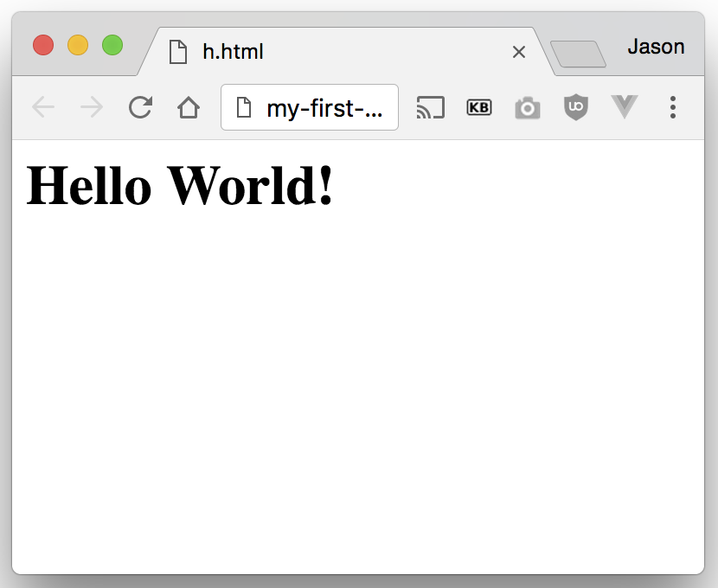
Task: Open the Cast extension icon
Action: tap(430, 107)
